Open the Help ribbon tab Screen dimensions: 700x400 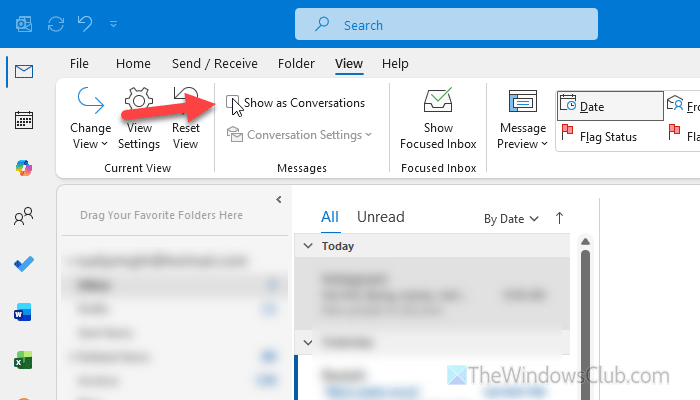pos(395,63)
